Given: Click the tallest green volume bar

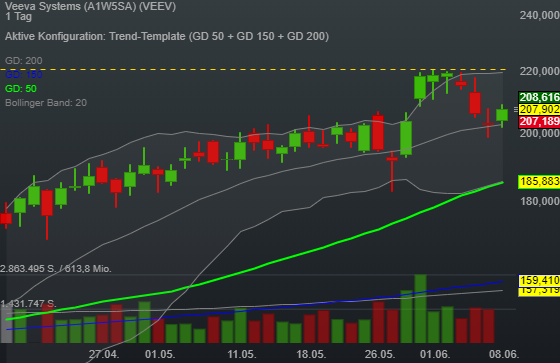Looking at the screenshot, I should tap(420, 309).
